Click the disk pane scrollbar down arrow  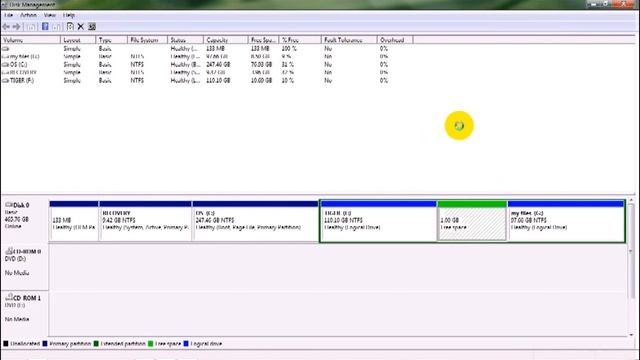[631, 335]
